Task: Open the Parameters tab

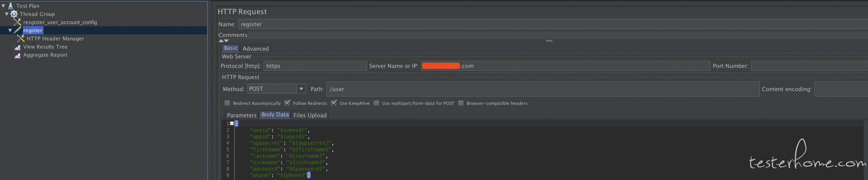Action: click(x=241, y=115)
